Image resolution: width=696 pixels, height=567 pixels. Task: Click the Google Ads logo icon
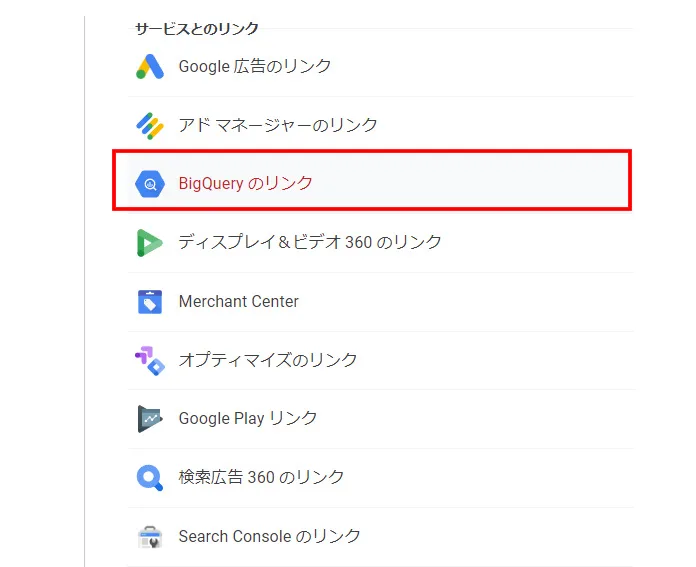[x=149, y=67]
